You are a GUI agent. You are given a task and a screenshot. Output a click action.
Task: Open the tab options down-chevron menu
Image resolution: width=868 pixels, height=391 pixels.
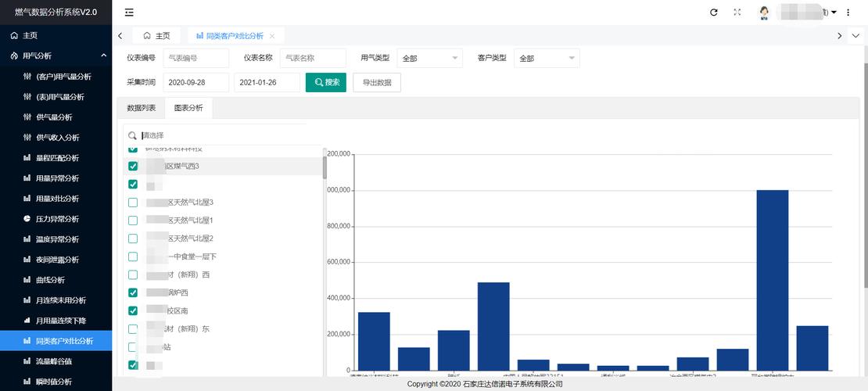(x=856, y=35)
